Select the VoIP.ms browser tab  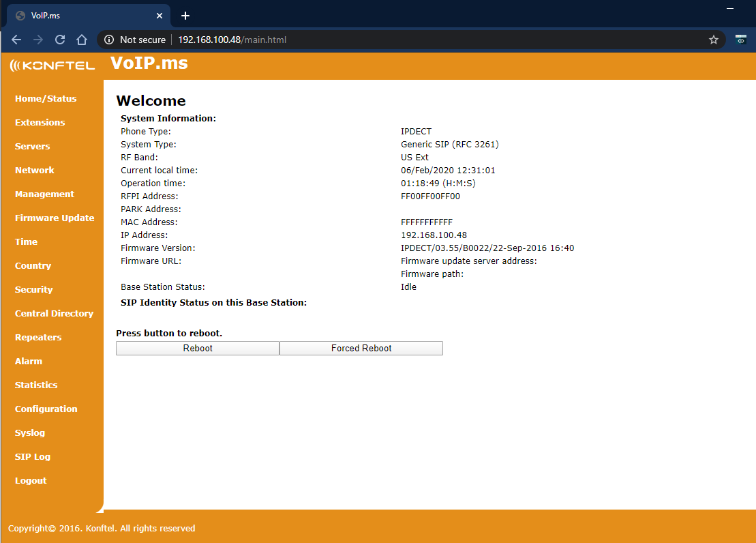tap(89, 16)
